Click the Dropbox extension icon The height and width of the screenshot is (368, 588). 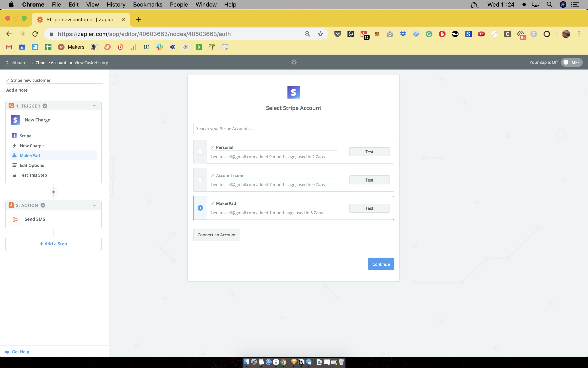tap(403, 34)
